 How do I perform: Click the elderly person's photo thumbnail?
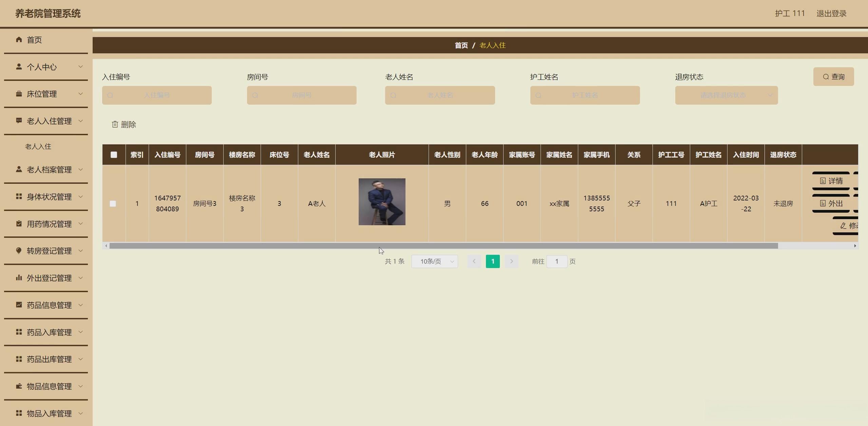(382, 202)
